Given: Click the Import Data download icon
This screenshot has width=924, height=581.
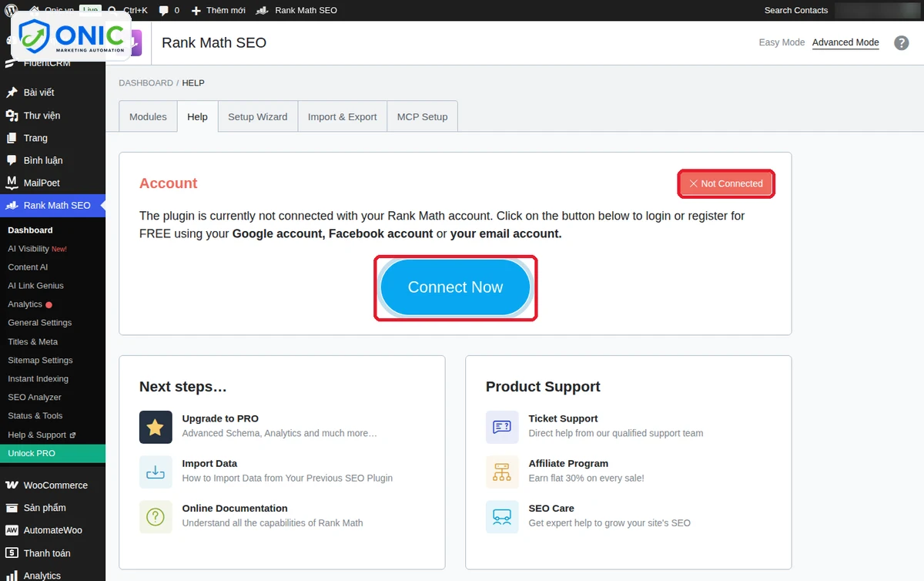Looking at the screenshot, I should click(x=156, y=472).
